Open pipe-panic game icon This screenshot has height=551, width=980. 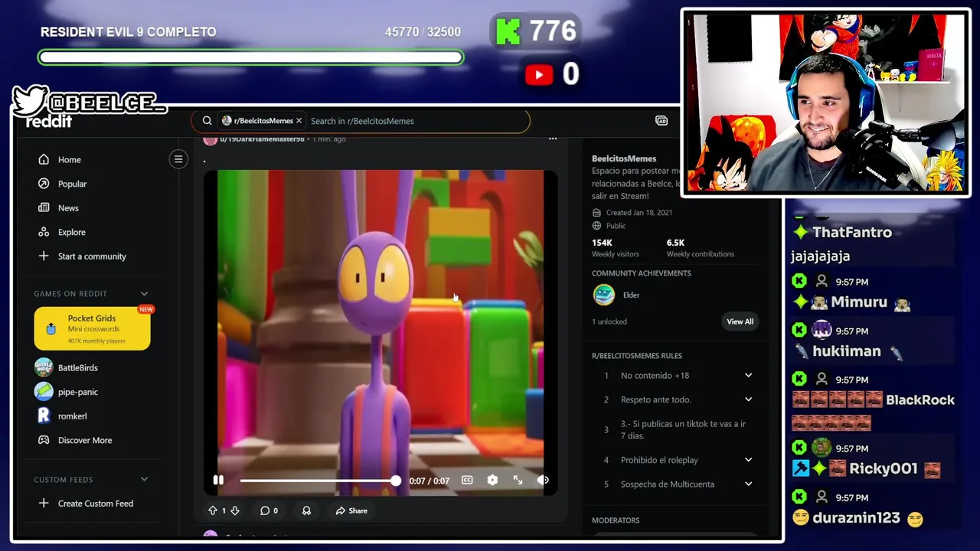tap(44, 392)
